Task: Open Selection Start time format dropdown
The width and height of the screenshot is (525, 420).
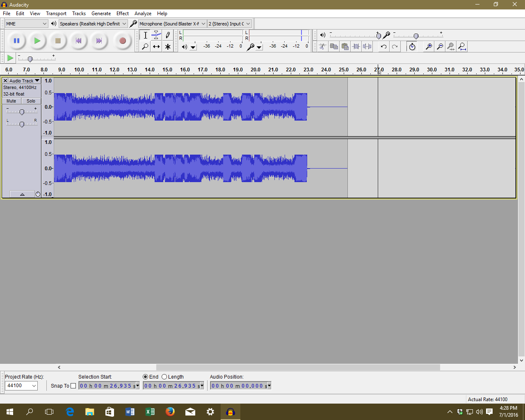Action: point(137,386)
